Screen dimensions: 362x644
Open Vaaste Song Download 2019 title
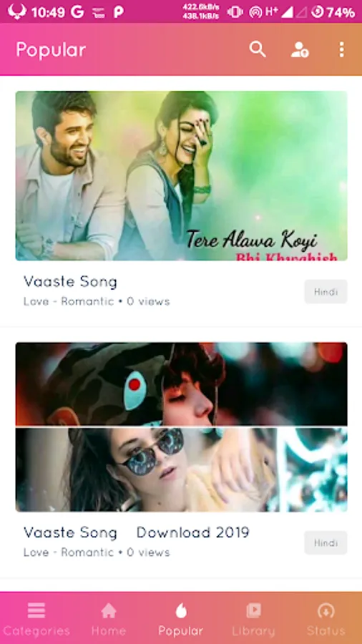(x=136, y=532)
